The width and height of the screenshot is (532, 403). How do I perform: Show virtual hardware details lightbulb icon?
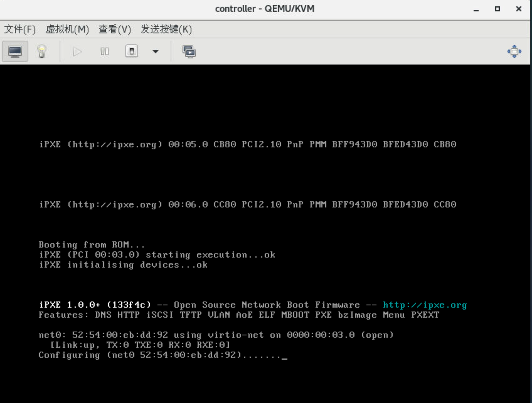coord(42,51)
